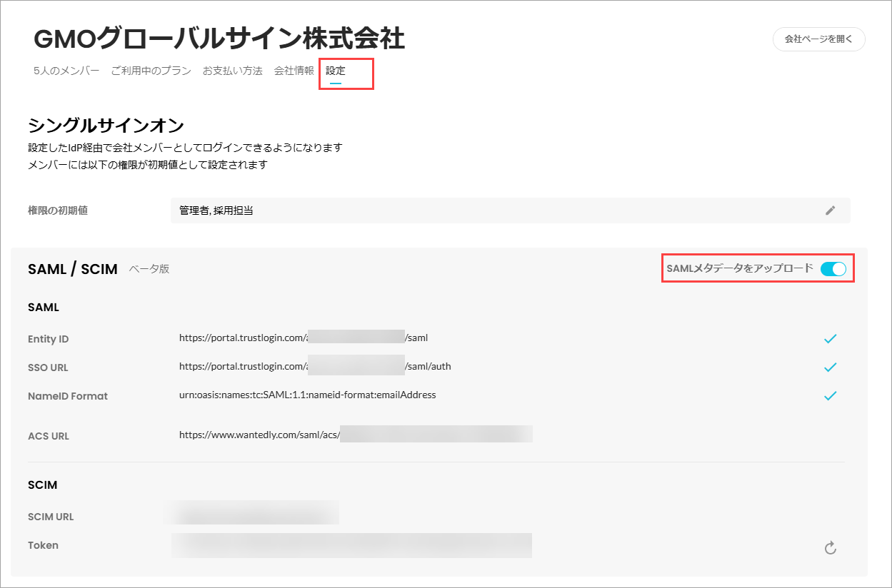The height and width of the screenshot is (588, 892).
Task: Click the checkmark icon in Entity ID row
Action: [830, 339]
